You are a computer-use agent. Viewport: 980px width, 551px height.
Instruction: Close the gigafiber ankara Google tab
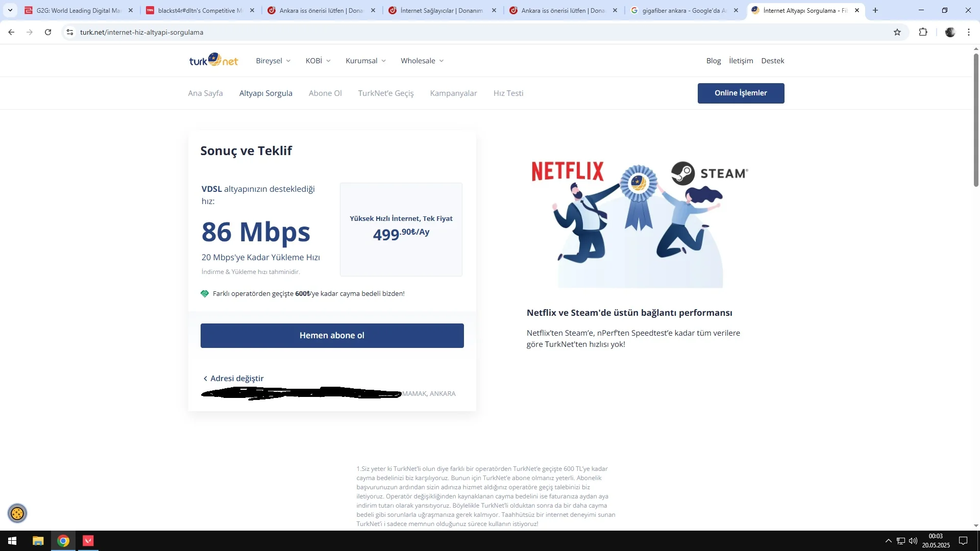point(736,10)
